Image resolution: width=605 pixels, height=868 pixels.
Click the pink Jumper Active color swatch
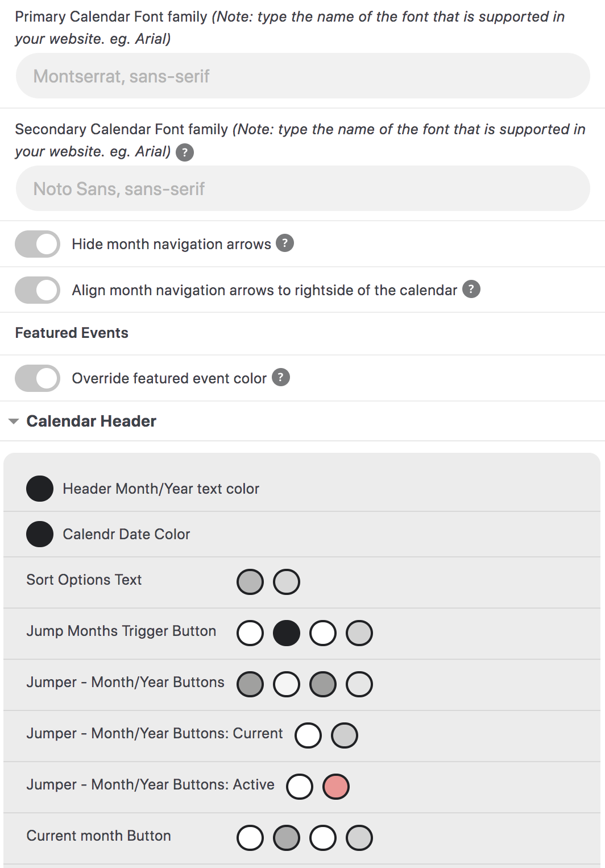tap(337, 787)
